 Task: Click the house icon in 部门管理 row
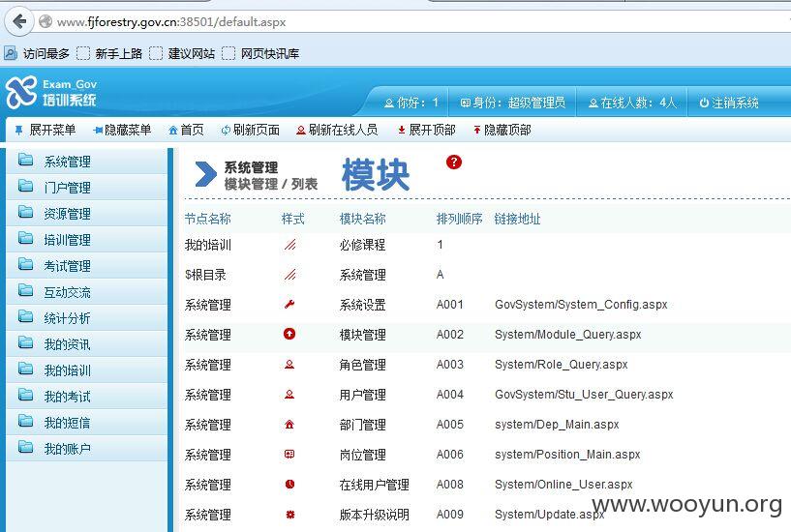(x=289, y=425)
